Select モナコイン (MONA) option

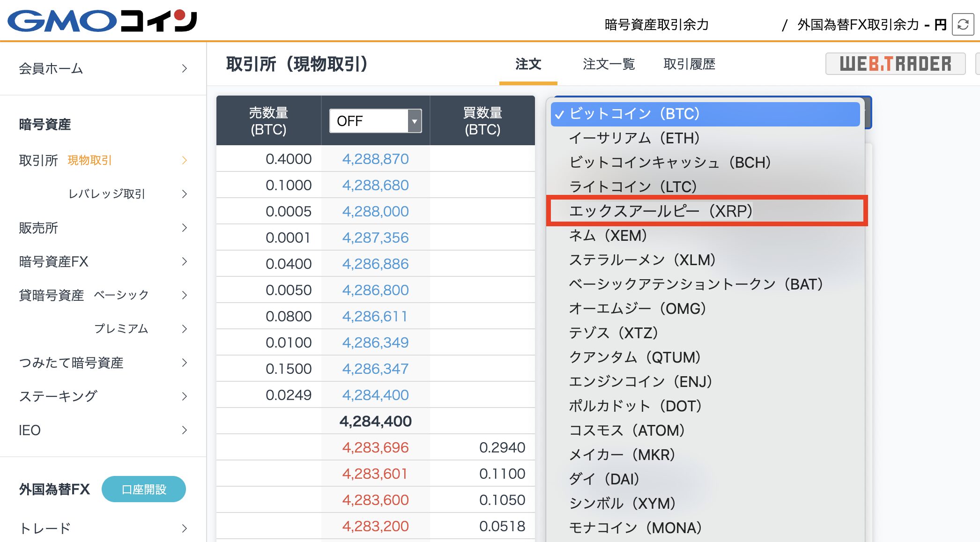pos(705,528)
